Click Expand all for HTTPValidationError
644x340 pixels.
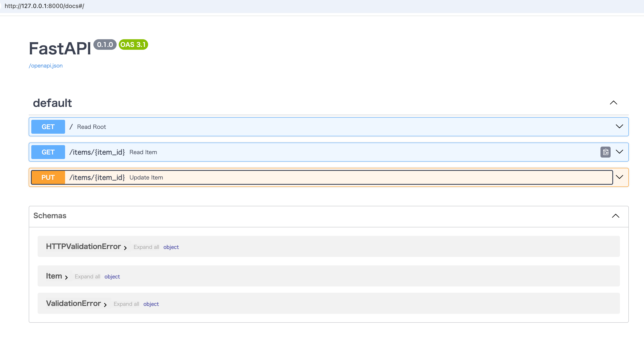146,247
